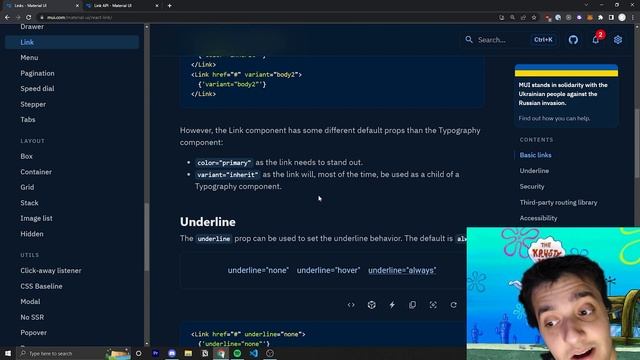Open Stepper sidebar page
This screenshot has width=640, height=360.
tap(33, 104)
